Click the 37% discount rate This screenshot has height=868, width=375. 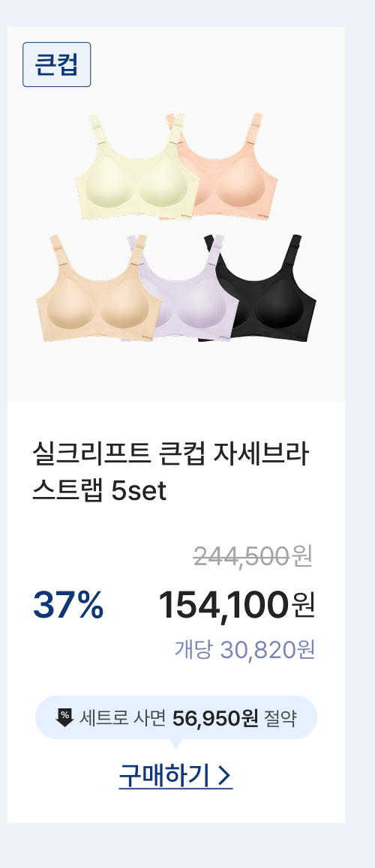click(68, 605)
